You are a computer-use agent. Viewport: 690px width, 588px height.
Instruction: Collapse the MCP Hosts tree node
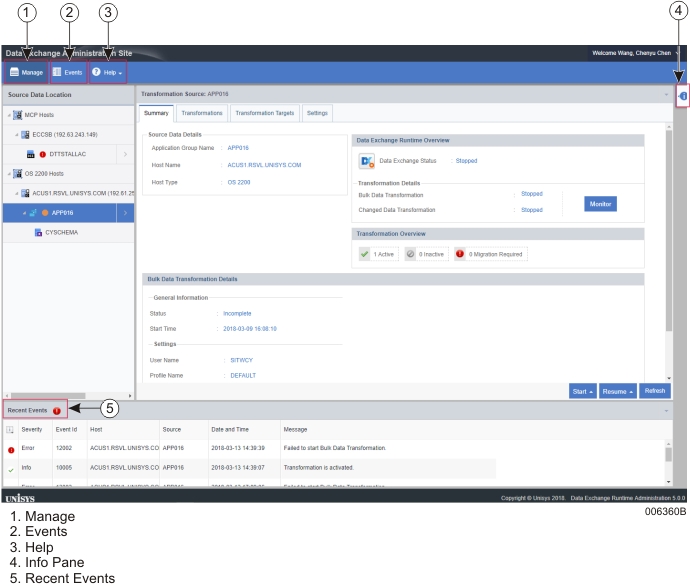(x=9, y=115)
